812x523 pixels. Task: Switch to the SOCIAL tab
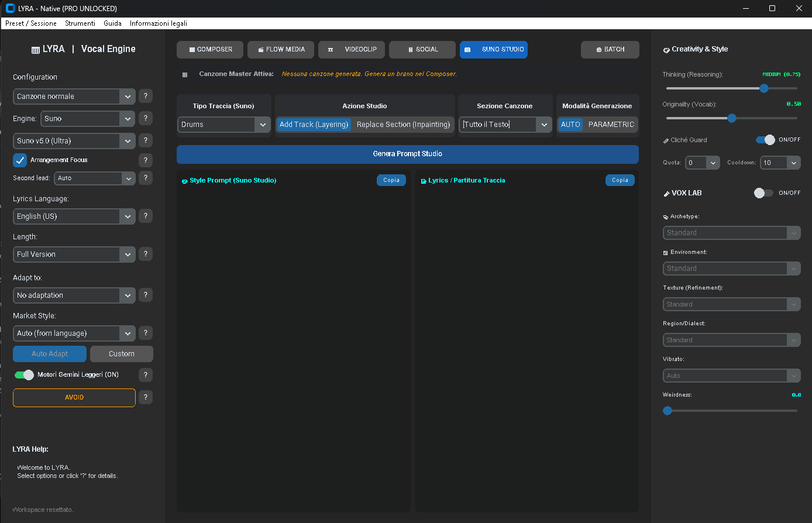pyautogui.click(x=422, y=50)
